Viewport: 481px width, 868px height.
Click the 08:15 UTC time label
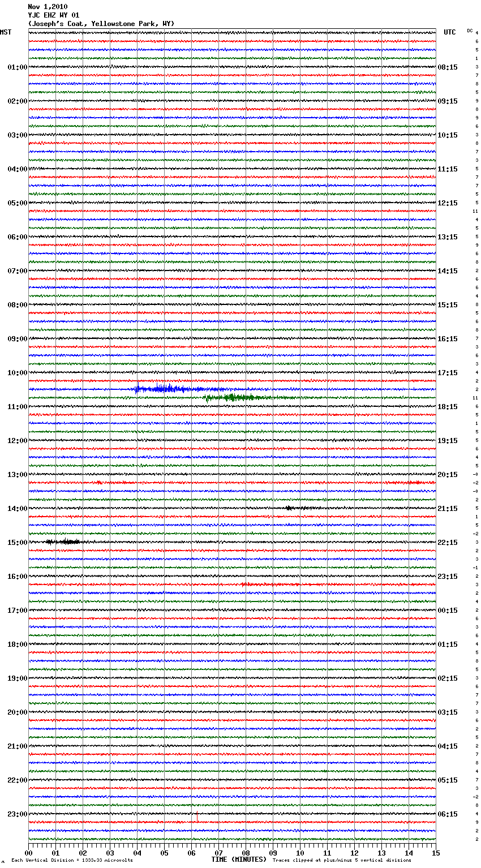pos(448,67)
